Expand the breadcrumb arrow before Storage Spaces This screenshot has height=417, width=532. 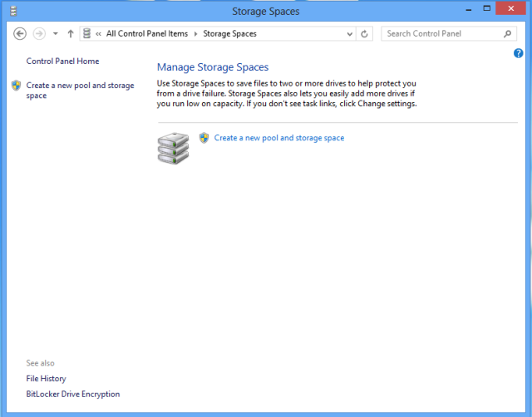195,34
